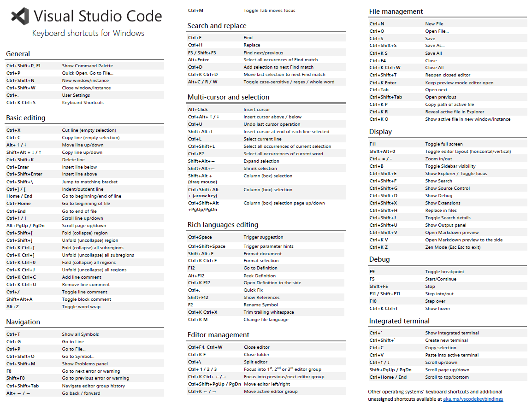Click 'Split editor' row text

(x=255, y=362)
